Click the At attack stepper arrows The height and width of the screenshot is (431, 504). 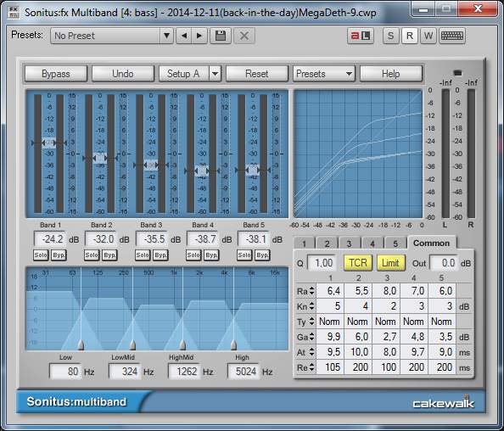(311, 352)
